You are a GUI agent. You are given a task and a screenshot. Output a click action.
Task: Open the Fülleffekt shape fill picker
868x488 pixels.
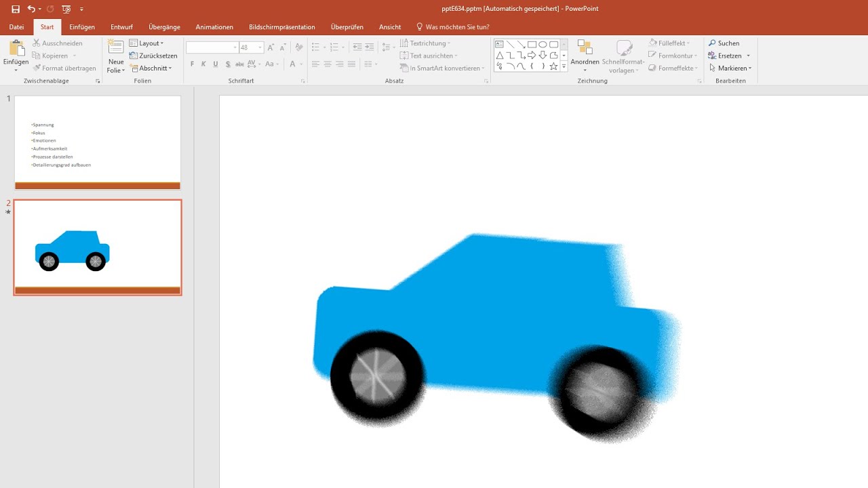pos(671,43)
